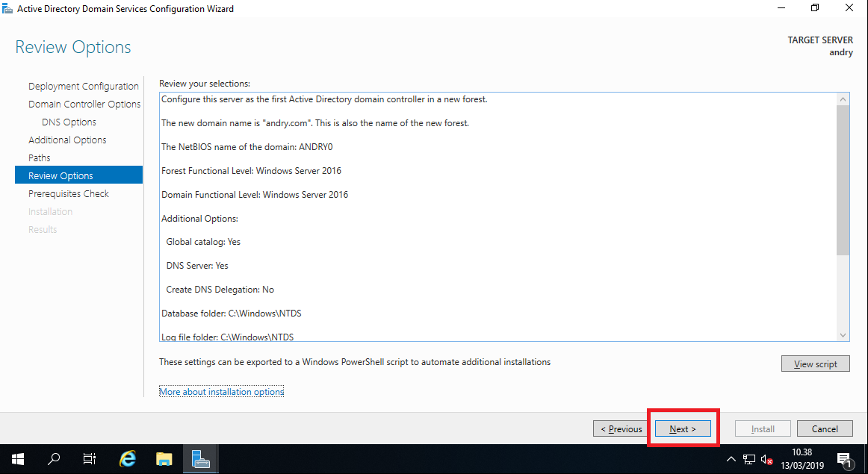Launch Internet Explorer from the taskbar
This screenshot has width=868, height=474.
[126, 458]
